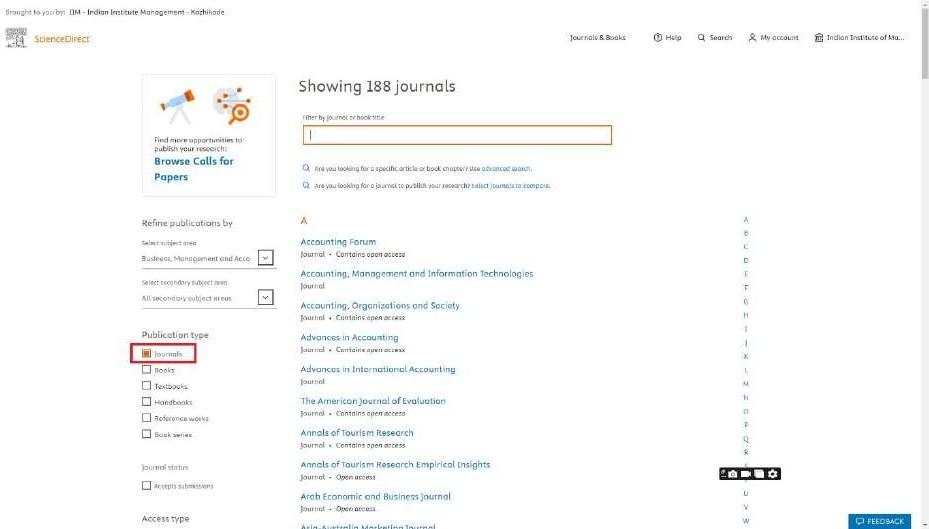Click the filter by journal title field

click(x=457, y=135)
